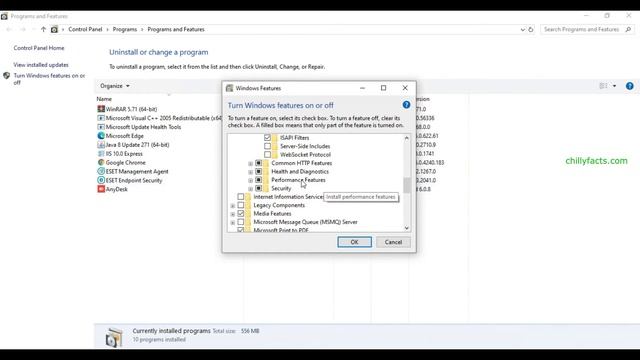Click the Microsoft Edge icon in the programs list
The image size is (640, 360).
101,136
